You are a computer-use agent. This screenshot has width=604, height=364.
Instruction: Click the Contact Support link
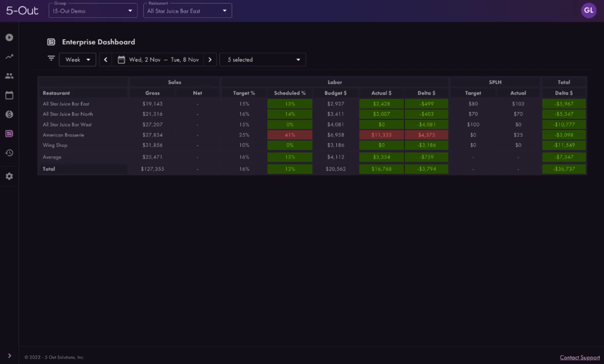click(x=580, y=357)
